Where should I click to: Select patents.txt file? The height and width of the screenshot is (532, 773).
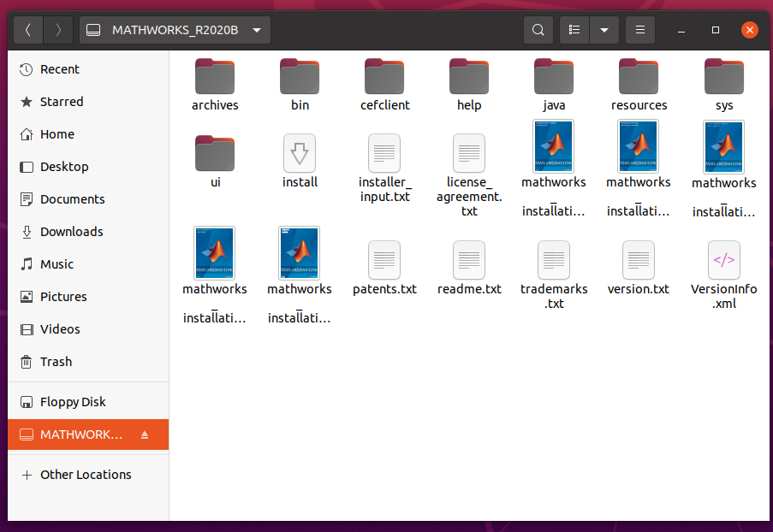click(x=384, y=269)
